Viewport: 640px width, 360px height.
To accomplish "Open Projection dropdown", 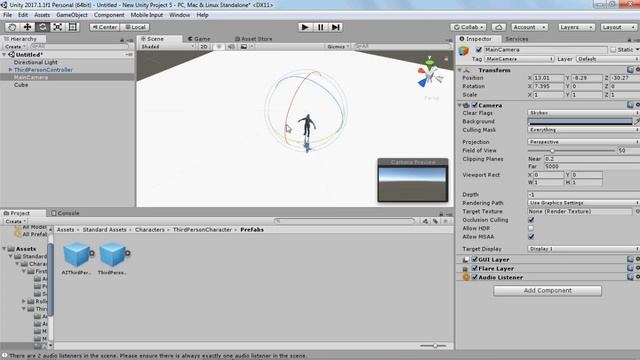I will click(583, 142).
